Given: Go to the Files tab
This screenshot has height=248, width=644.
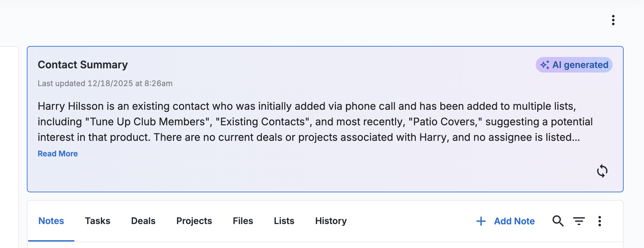Looking at the screenshot, I should tap(243, 221).
